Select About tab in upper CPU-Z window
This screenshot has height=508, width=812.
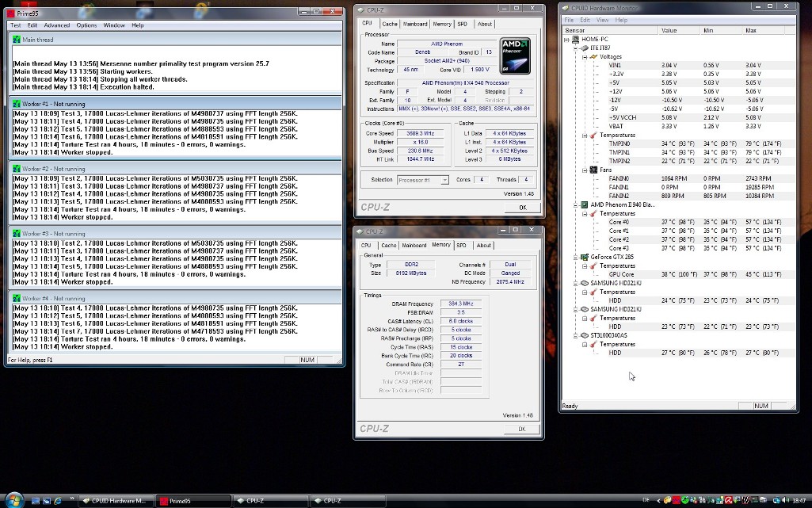pyautogui.click(x=484, y=25)
